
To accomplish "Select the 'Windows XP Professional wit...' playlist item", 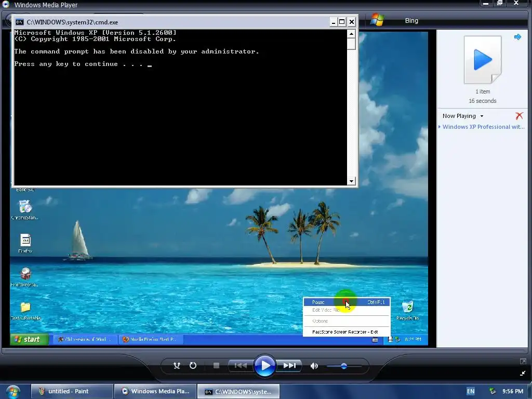I will click(483, 127).
